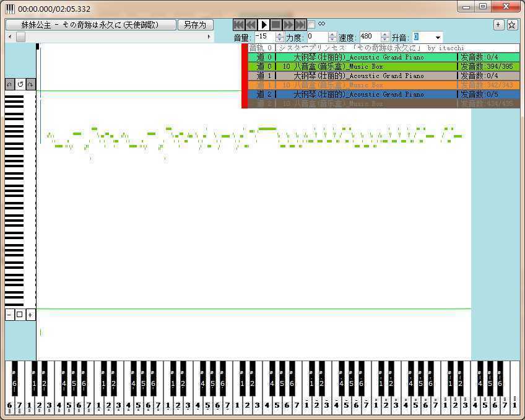Screen dimensions: 525x420
Task: Click the 力度 velocity input field
Action: 317,37
